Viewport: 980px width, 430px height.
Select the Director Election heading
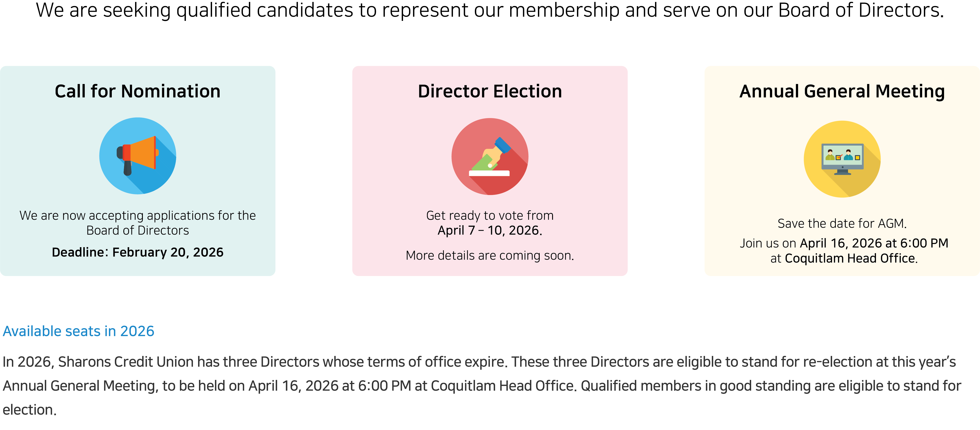coord(490,91)
